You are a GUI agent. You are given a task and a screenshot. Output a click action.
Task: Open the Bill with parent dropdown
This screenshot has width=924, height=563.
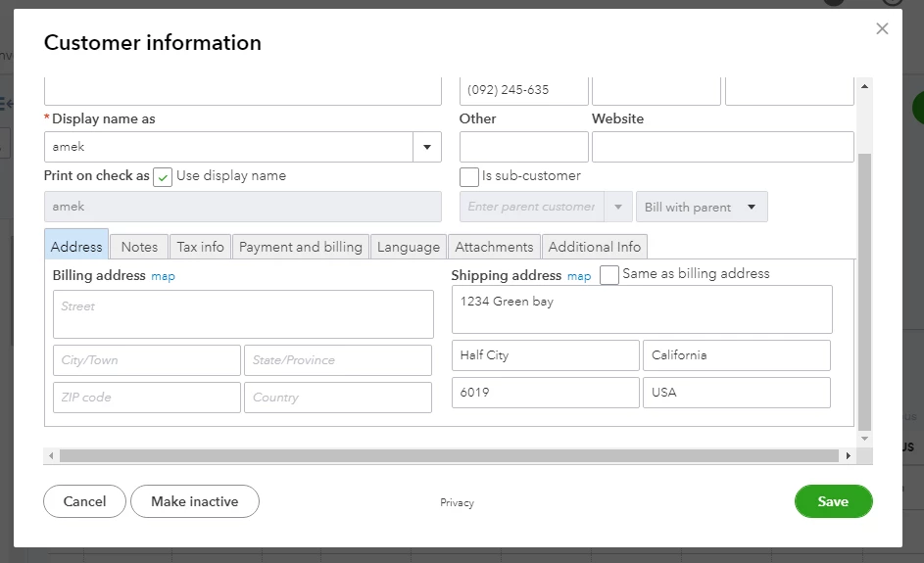coord(702,207)
